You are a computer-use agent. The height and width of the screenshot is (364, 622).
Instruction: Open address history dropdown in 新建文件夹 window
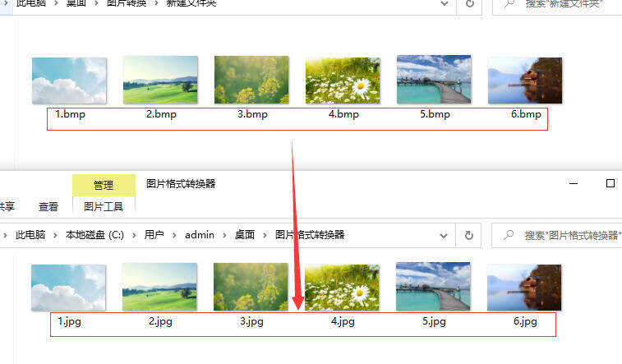[445, 4]
